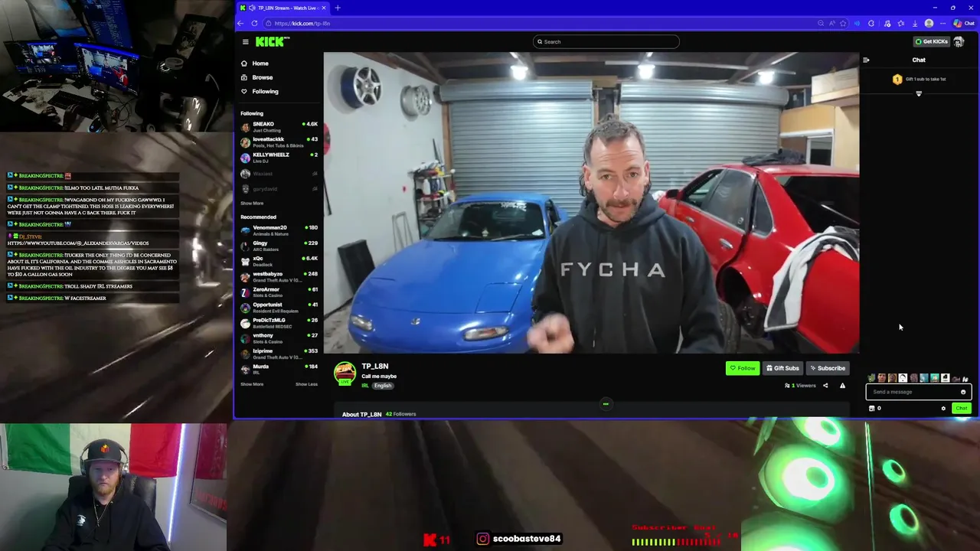Click the green Chat send button
Image resolution: width=980 pixels, height=551 pixels.
click(x=962, y=409)
